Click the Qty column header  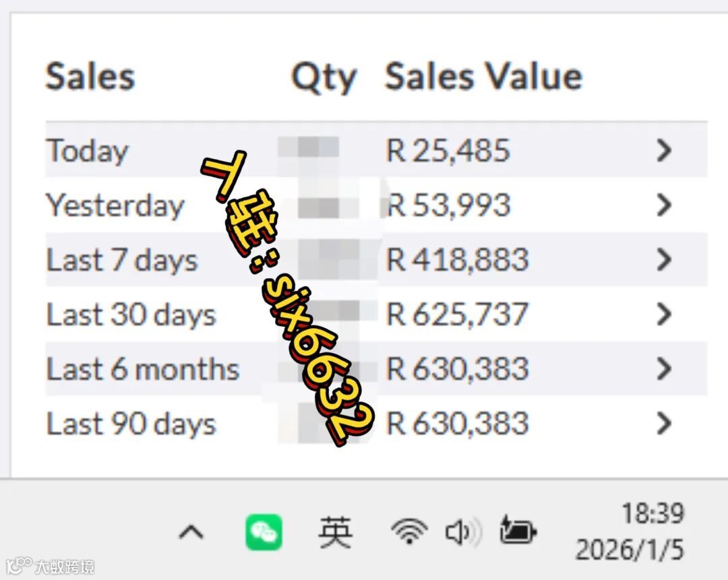pyautogui.click(x=324, y=77)
